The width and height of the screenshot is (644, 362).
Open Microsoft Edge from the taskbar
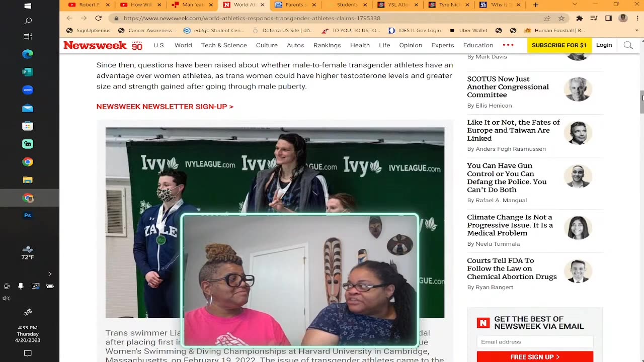coord(28,54)
